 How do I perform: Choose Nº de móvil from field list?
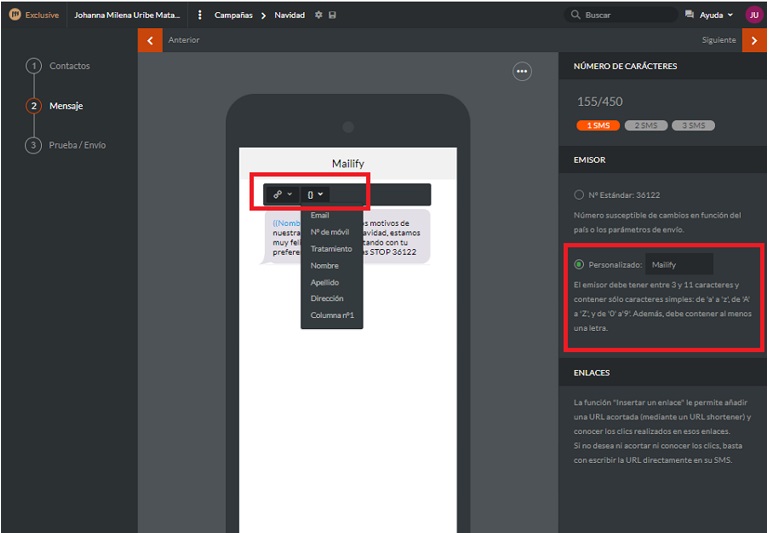(x=329, y=232)
